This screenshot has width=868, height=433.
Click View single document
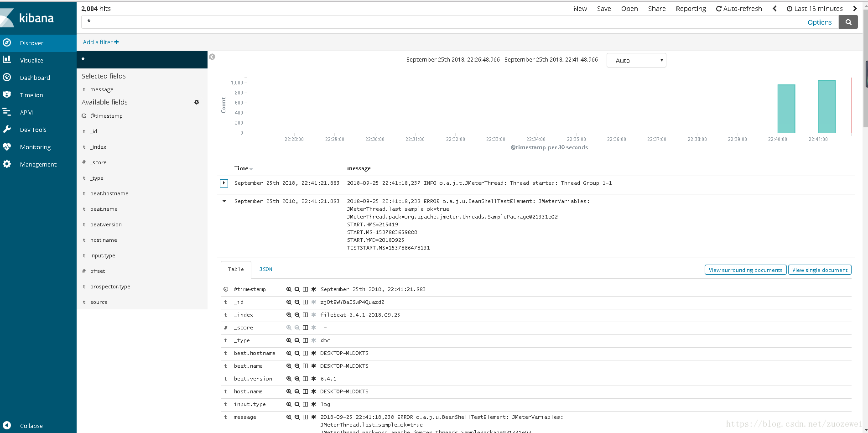(x=820, y=270)
